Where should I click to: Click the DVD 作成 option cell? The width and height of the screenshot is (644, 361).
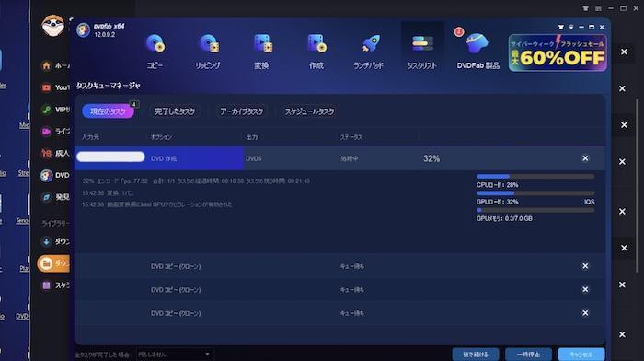164,158
